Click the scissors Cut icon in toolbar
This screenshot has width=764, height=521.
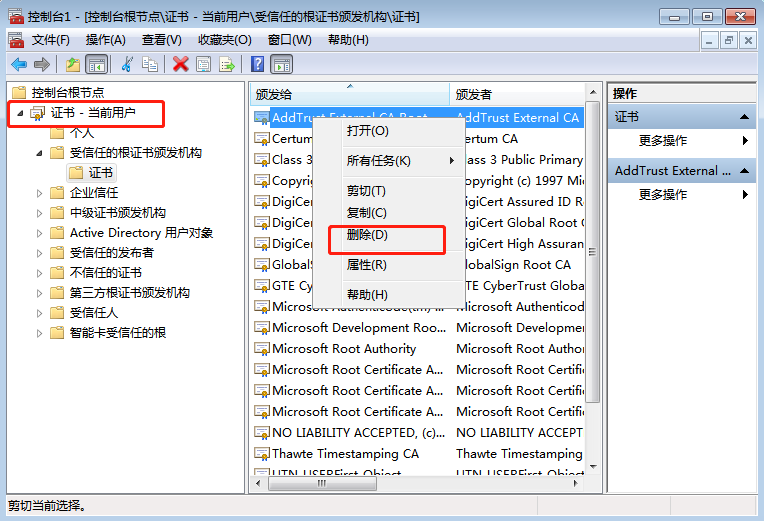coord(127,64)
